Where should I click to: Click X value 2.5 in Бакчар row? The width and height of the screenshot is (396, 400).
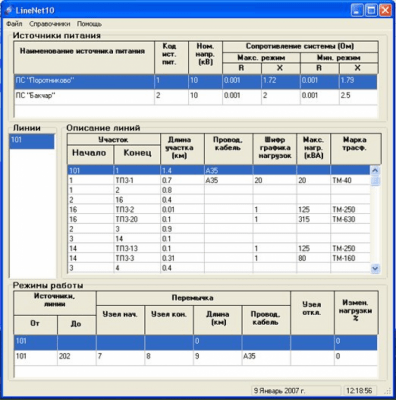(x=358, y=96)
